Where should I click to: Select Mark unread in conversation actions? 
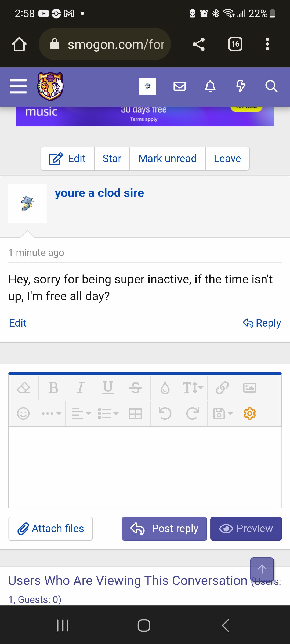[168, 159]
